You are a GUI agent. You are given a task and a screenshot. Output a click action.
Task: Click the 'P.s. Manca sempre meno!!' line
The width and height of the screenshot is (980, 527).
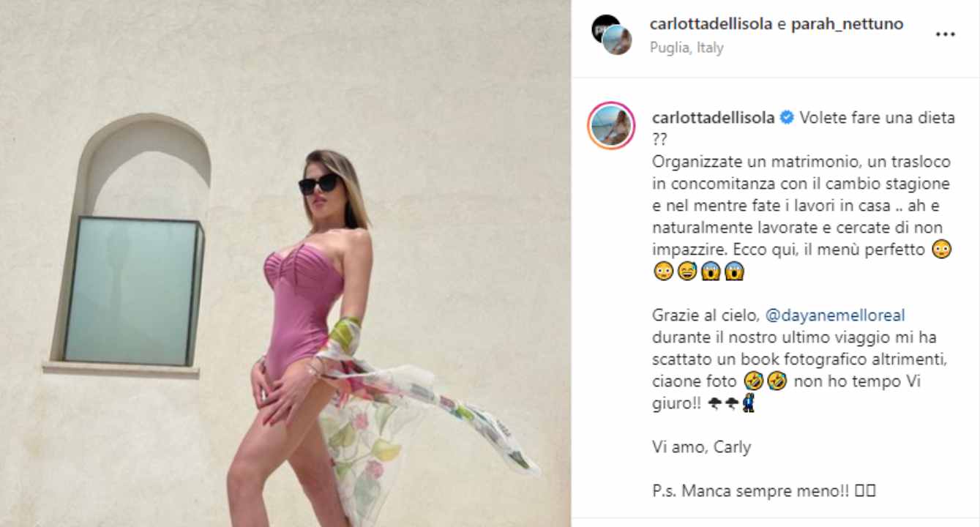tap(750, 491)
